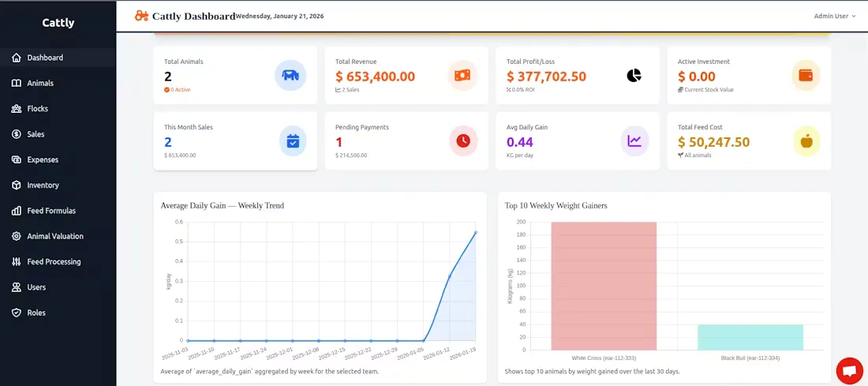Image resolution: width=868 pixels, height=386 pixels.
Task: Open the Roles page
Action: (x=58, y=313)
